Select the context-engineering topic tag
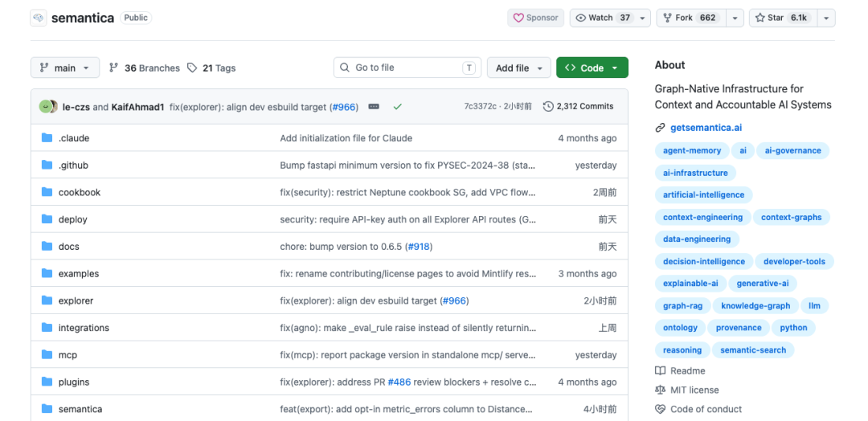The image size is (868, 421). tap(702, 217)
